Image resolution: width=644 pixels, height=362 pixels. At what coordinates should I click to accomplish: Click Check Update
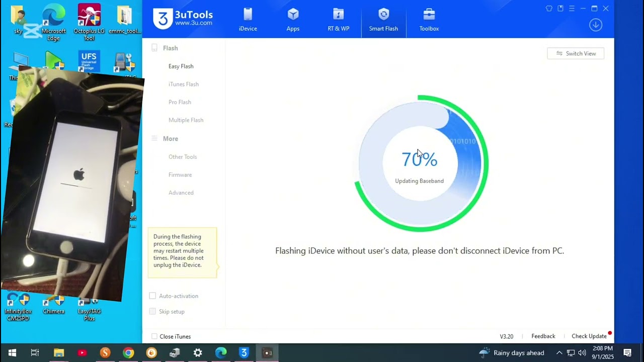(x=589, y=336)
